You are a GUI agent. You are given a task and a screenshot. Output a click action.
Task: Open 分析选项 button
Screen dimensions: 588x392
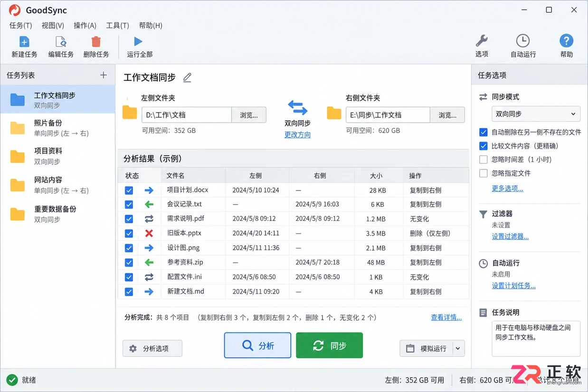point(152,348)
